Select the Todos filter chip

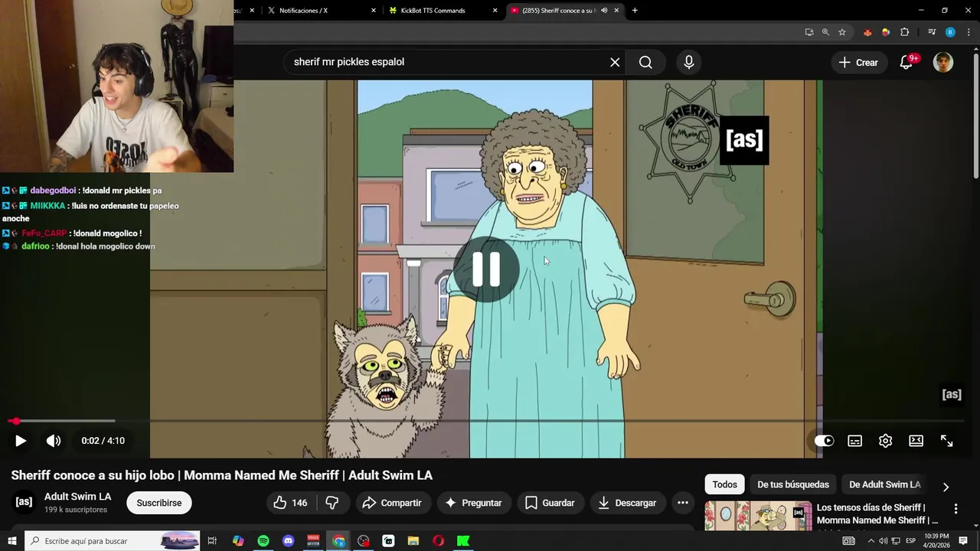(724, 484)
